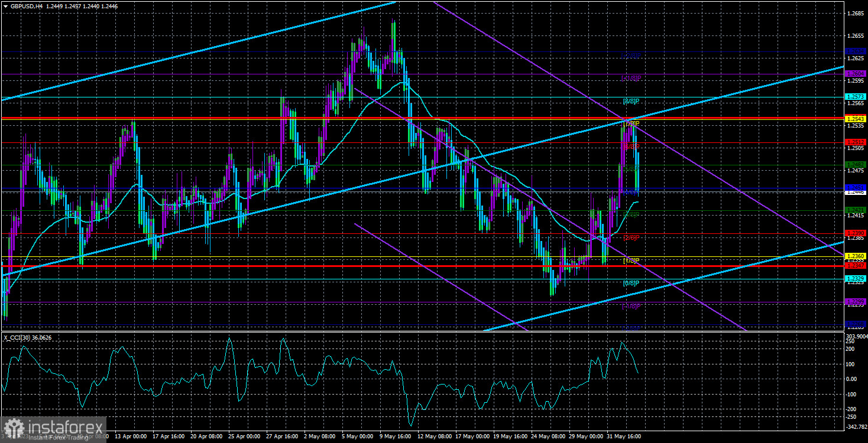Click the 1.2655 price on the axis
The image size is (868, 443).
point(856,35)
